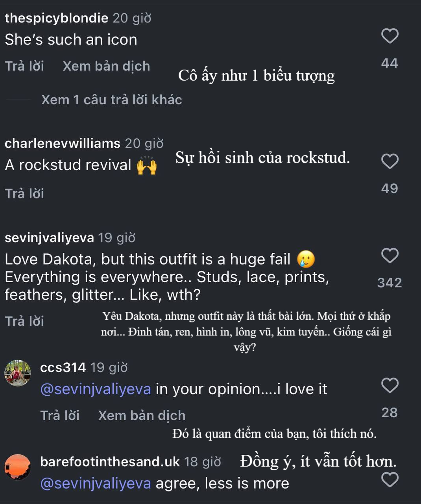
Task: Open the @sevinjvaliyeva mention in ccs314's reply
Action: [x=94, y=389]
